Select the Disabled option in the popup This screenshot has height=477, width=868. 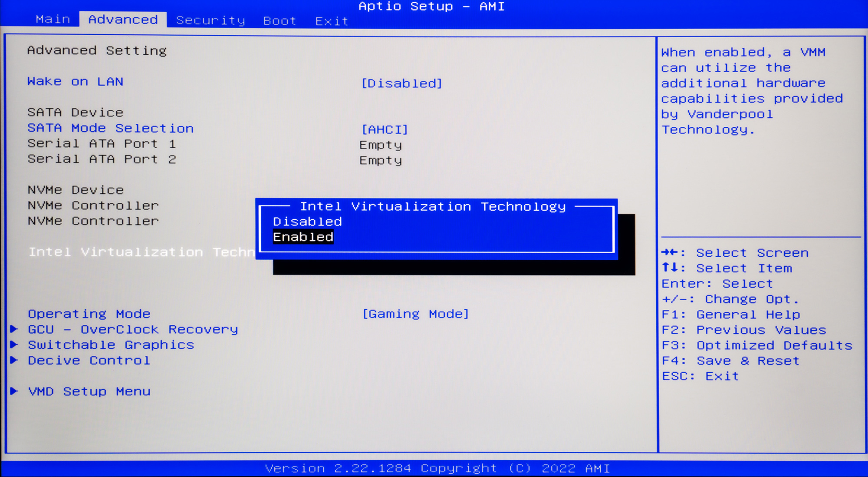(307, 222)
